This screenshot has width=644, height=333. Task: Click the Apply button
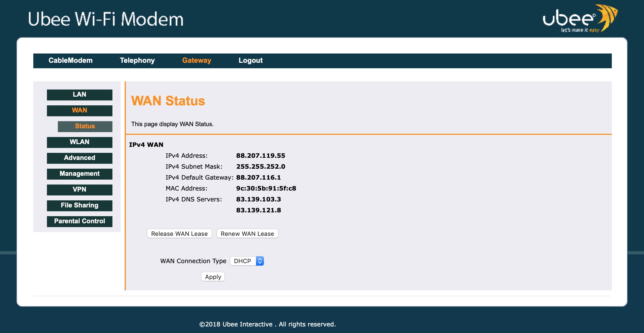click(213, 277)
